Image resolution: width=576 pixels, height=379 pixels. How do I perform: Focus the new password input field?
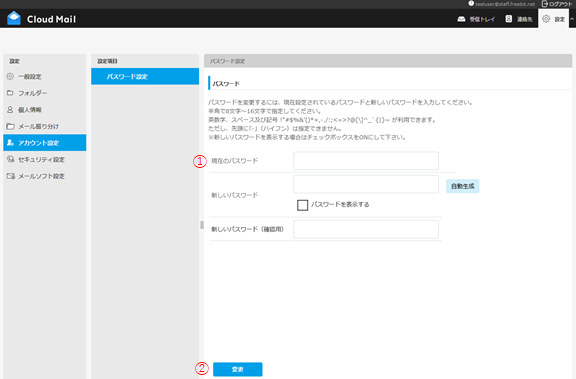click(366, 184)
